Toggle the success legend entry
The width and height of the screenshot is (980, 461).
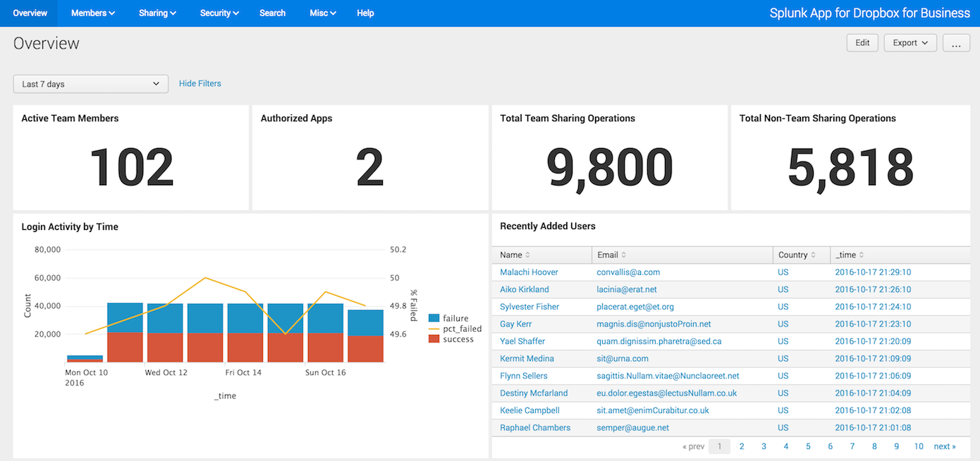458,339
